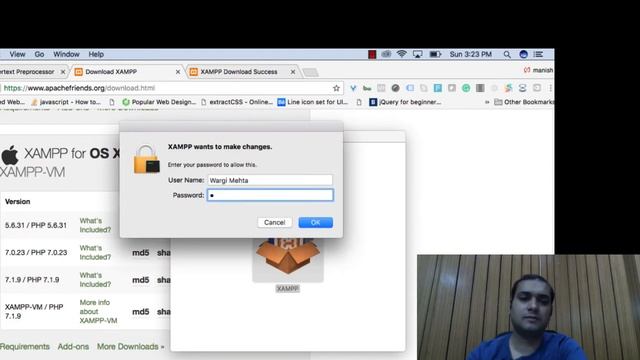Click the Siri-like blue circle icon
Image resolution: width=640 pixels, height=360 pixels.
pyautogui.click(x=523, y=54)
